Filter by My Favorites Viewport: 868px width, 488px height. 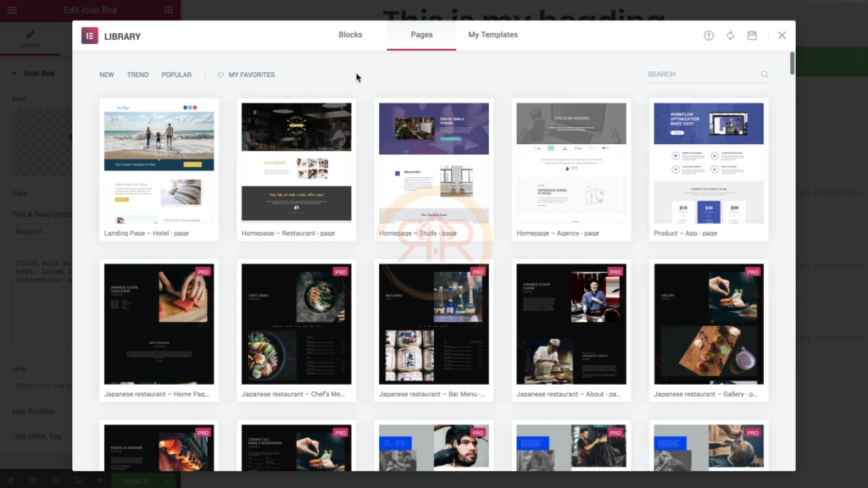pos(252,75)
